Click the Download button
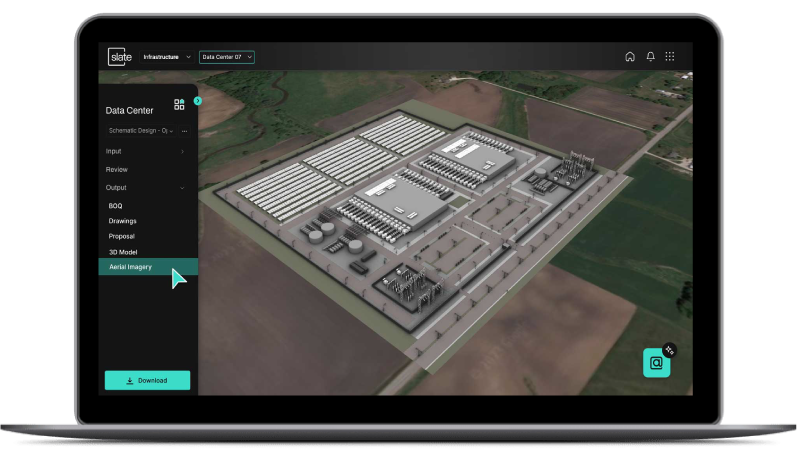 coord(147,380)
